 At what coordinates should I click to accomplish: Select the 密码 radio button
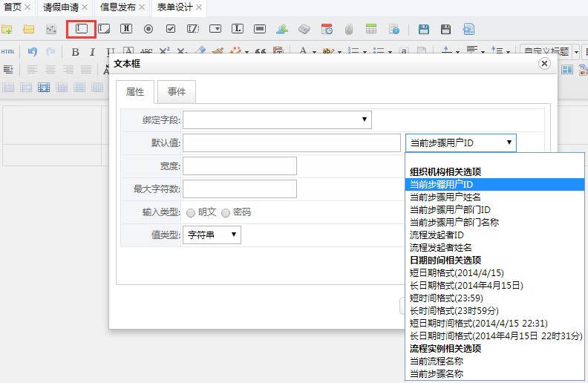[x=226, y=213]
